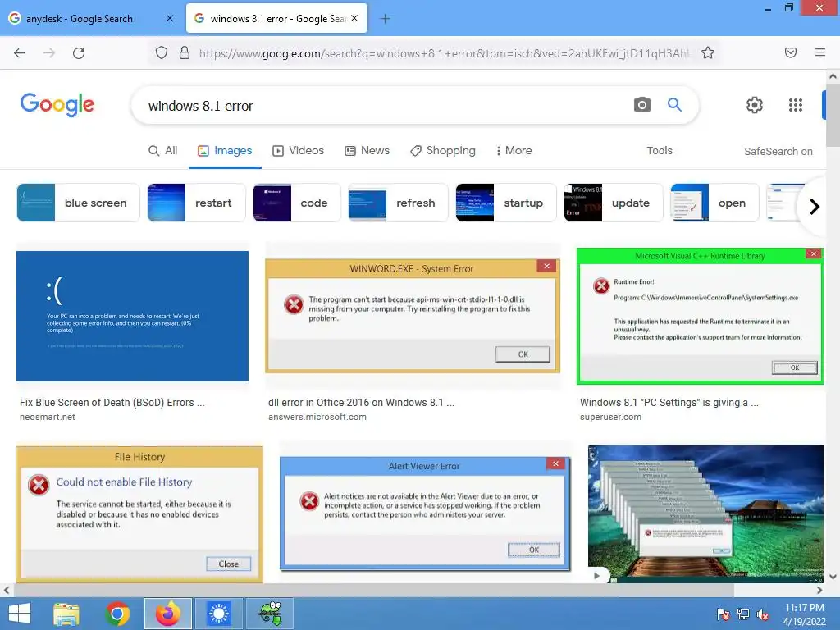Open the blue screen of death image
Screen dimensions: 840x630
(132, 316)
